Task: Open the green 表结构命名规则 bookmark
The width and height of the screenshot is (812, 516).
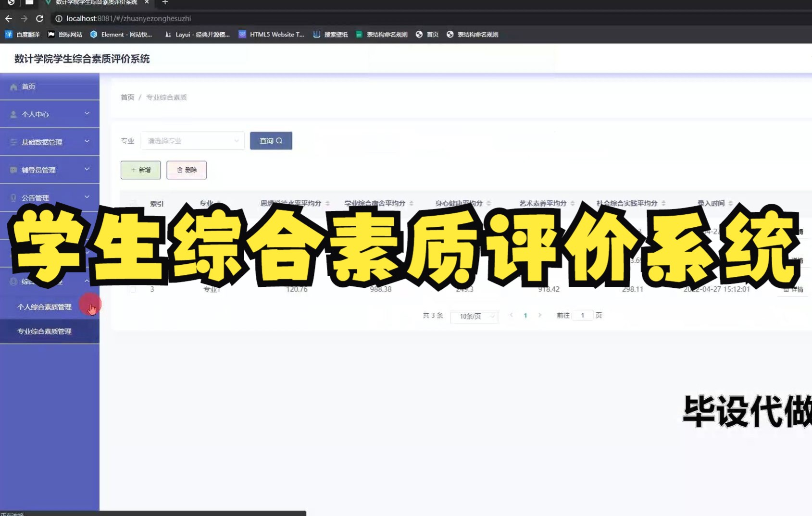Action: tap(382, 35)
